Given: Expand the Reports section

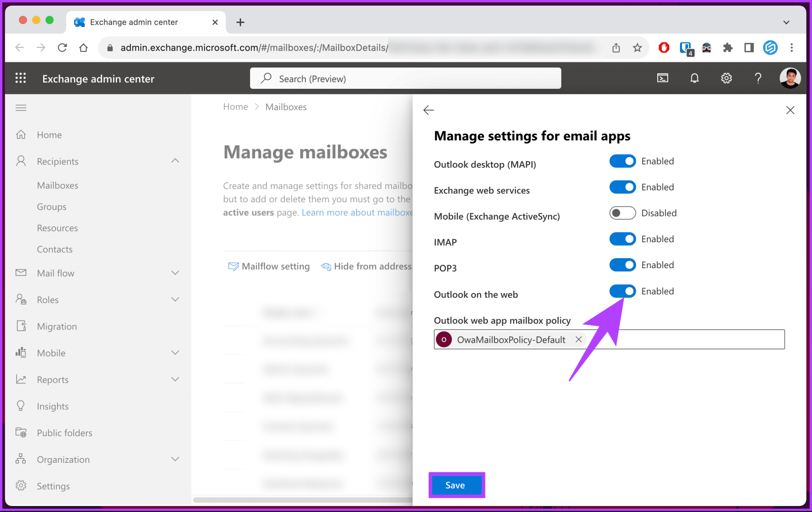Looking at the screenshot, I should (175, 379).
